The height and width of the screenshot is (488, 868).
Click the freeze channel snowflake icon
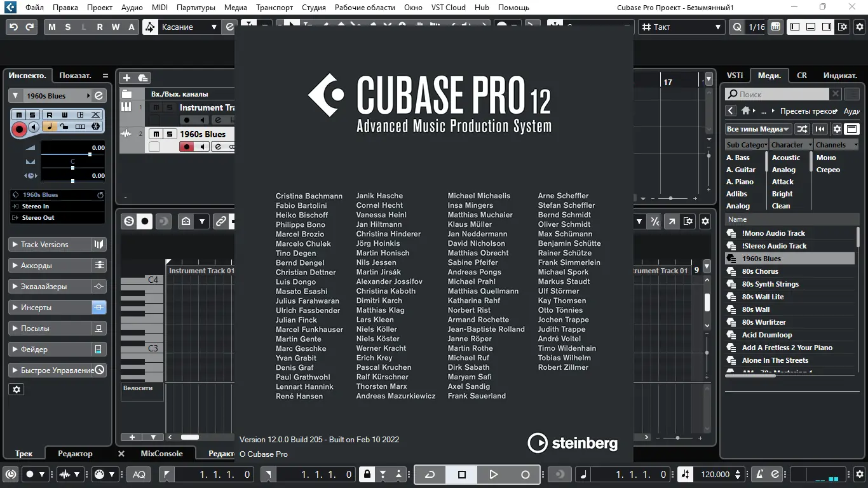[96, 126]
